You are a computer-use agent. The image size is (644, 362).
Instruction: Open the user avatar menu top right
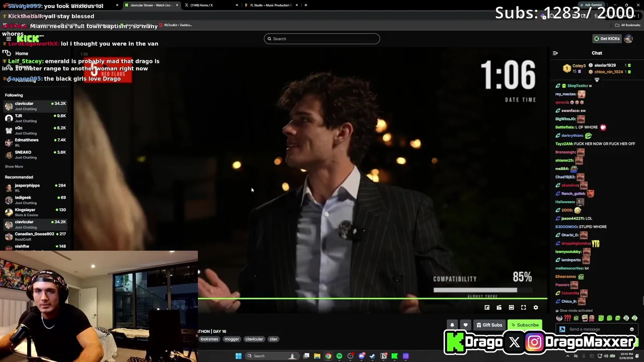point(628,39)
